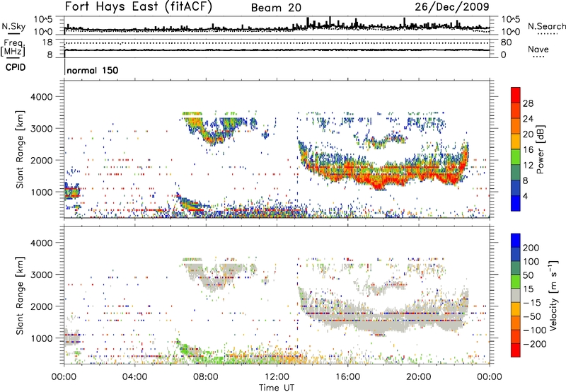The width and height of the screenshot is (566, 392).
Task: Click the "CPID" row label
Action: [16, 67]
